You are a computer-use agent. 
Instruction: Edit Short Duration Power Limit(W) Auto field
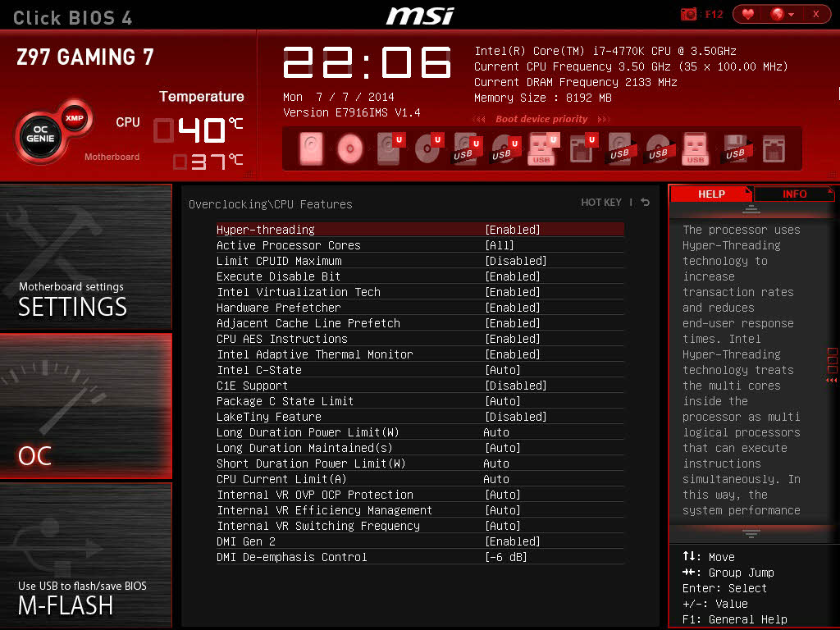pyautogui.click(x=496, y=463)
